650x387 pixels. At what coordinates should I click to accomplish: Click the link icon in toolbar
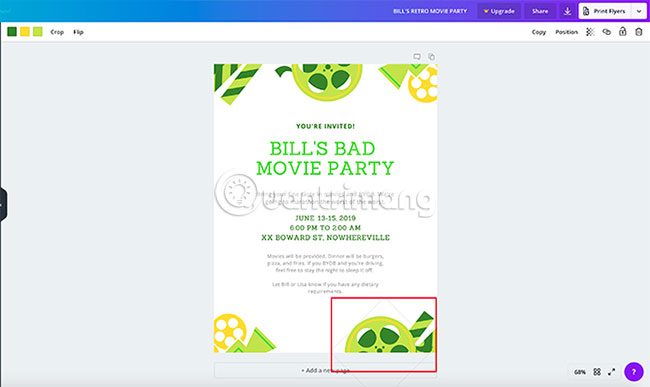click(x=606, y=32)
